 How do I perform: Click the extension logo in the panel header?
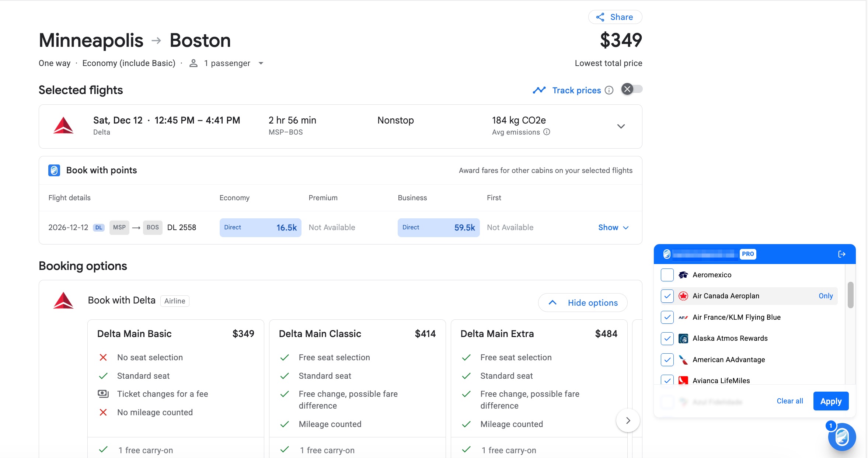667,254
